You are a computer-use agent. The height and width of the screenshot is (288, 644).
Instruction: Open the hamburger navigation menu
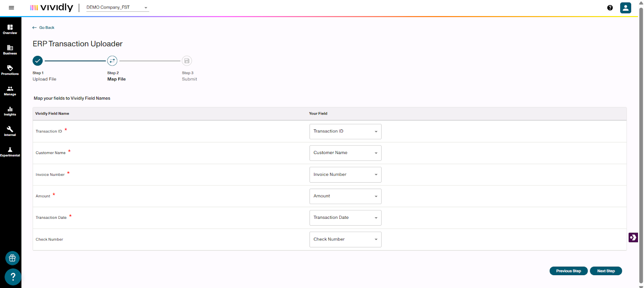tap(11, 8)
